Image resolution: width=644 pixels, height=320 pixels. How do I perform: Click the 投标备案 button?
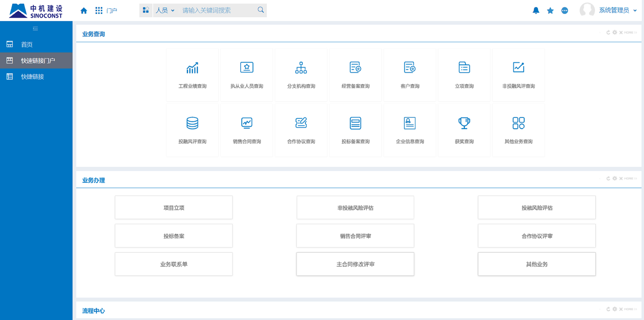click(x=174, y=236)
